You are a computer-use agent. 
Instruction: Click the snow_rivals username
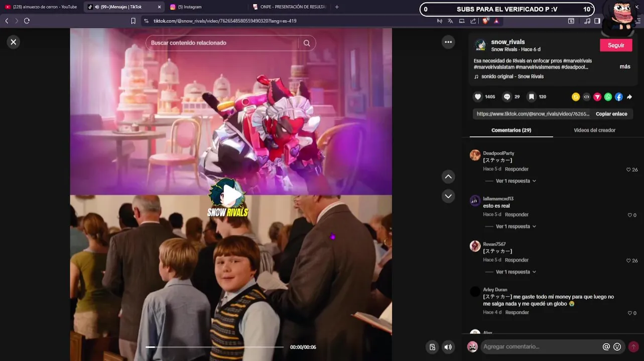[x=507, y=42]
